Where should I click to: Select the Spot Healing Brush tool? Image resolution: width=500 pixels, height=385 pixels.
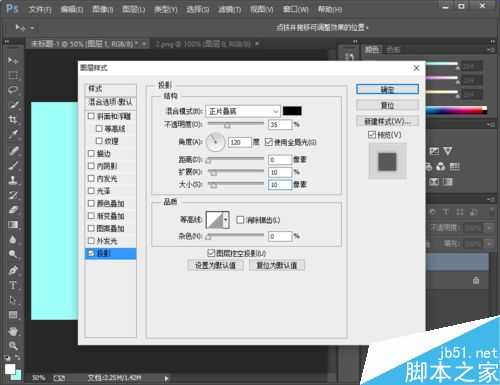(x=13, y=150)
